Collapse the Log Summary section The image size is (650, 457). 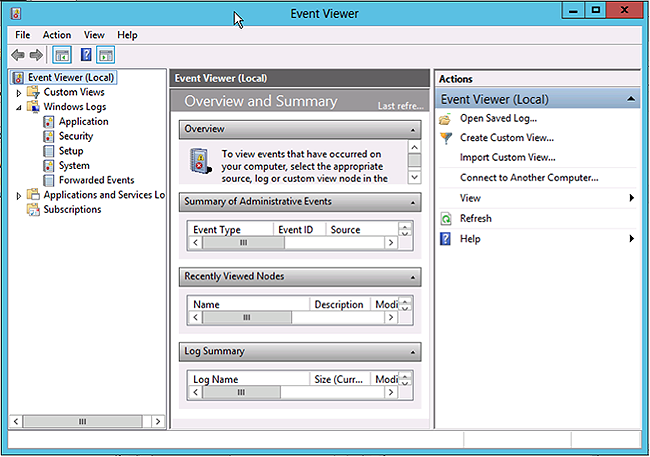point(414,352)
